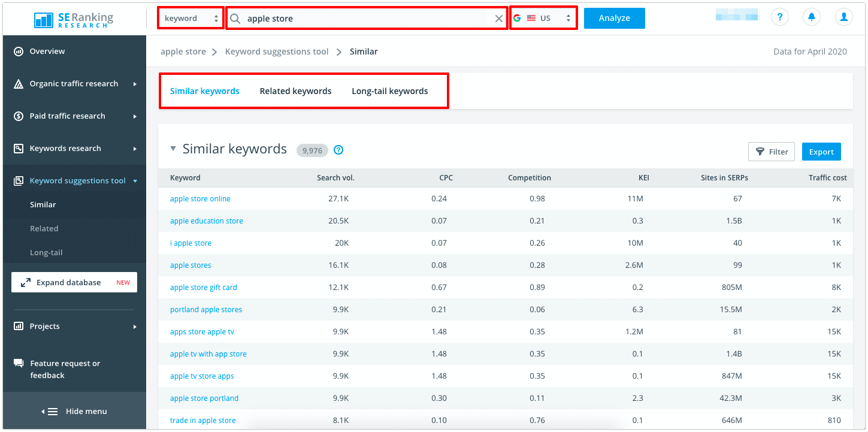Screen dimensions: 868x432
Task: Collapse the Similar keywords section triangle
Action: (x=173, y=149)
